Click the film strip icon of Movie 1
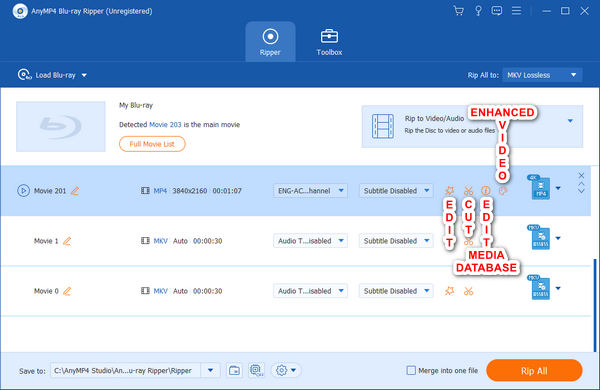Viewport: 600px width, 390px height. click(x=145, y=241)
